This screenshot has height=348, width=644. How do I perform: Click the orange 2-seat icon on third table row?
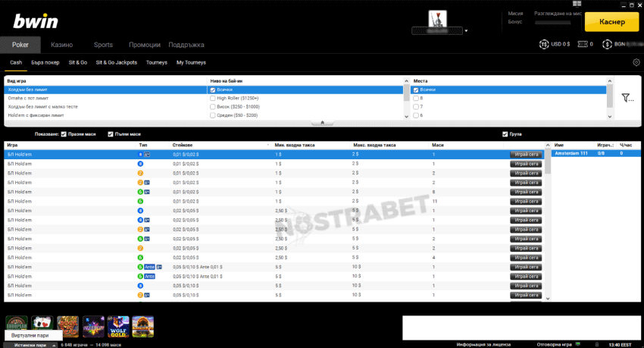(x=140, y=173)
